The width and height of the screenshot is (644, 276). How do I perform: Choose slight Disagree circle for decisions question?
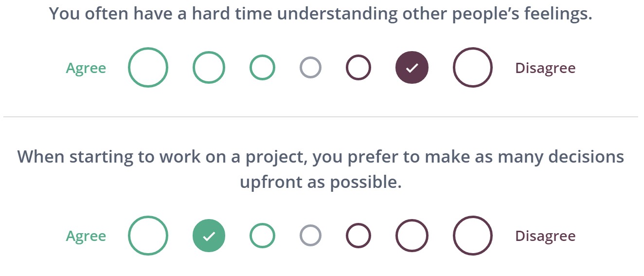click(x=358, y=236)
